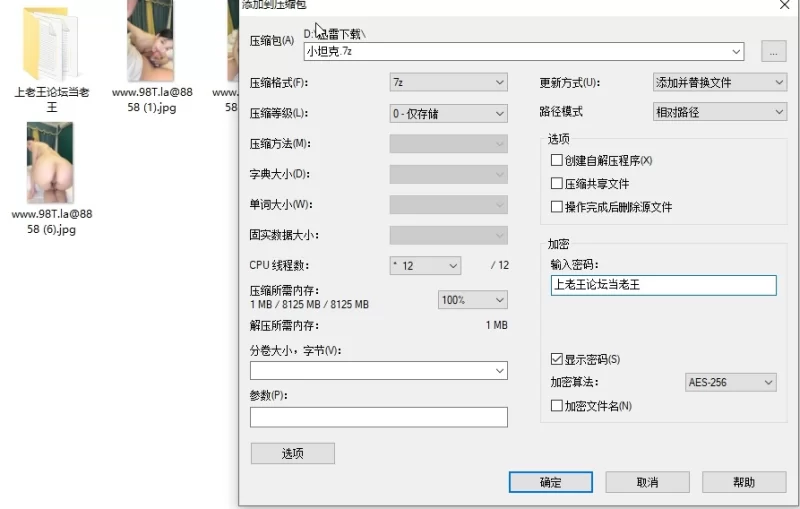Open the 路径模式 dropdown 相对路径
800x509 pixels.
[x=720, y=112]
